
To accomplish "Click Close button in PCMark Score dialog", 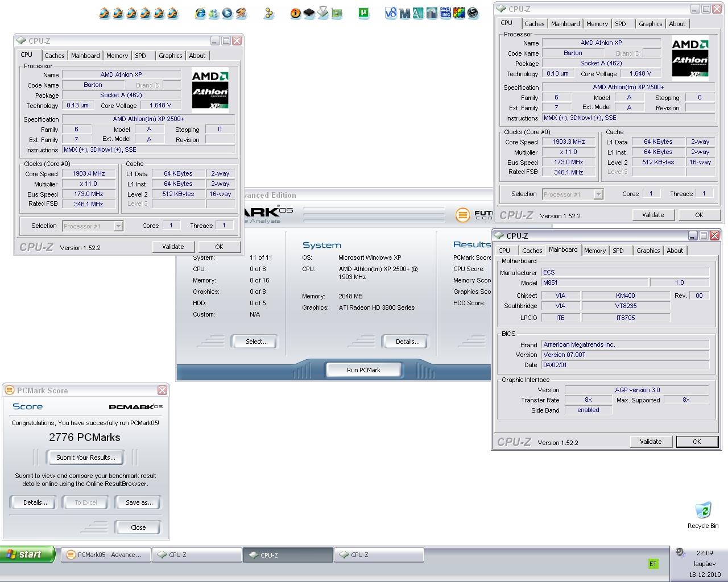I will [138, 527].
